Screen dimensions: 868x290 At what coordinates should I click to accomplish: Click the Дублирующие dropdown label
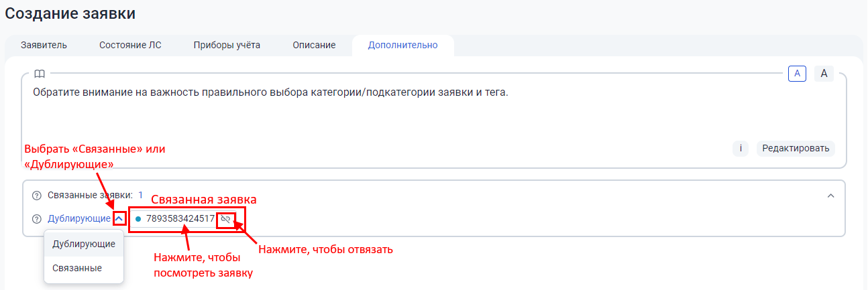[x=79, y=218]
